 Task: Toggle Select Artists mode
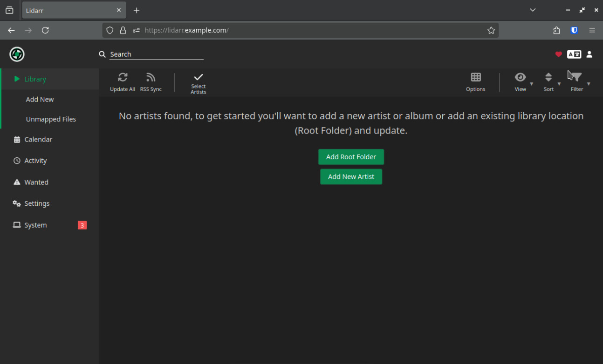pyautogui.click(x=198, y=78)
